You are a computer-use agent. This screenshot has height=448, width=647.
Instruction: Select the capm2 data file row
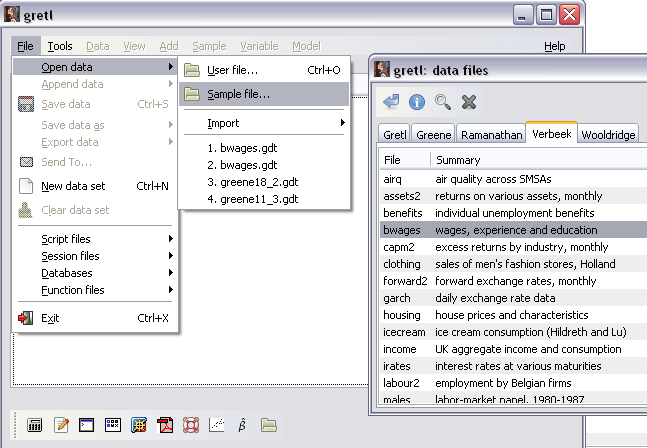point(513,247)
